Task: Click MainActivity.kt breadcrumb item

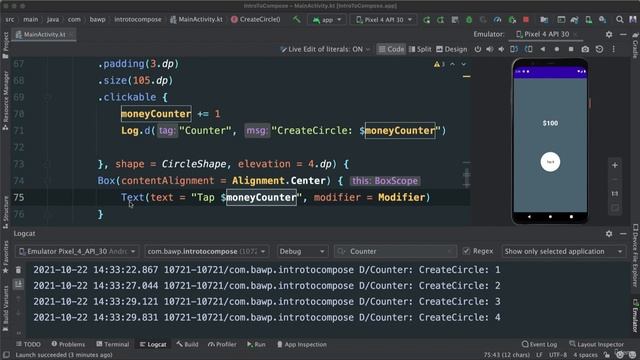Action: coord(196,19)
